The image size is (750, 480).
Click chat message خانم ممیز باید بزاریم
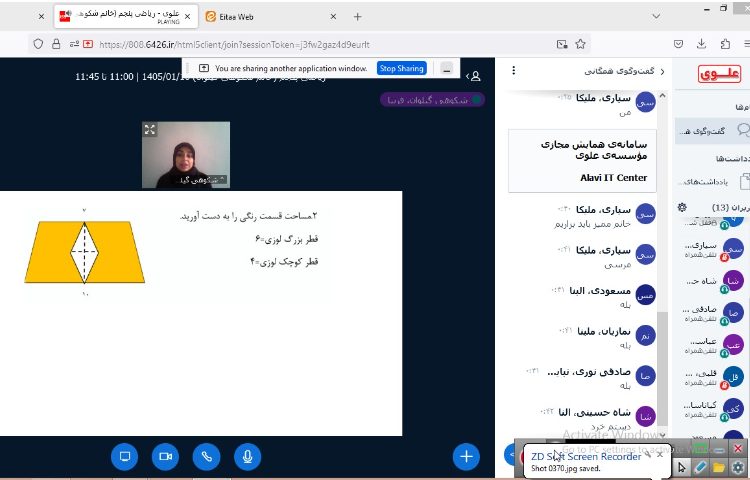[x=592, y=224]
